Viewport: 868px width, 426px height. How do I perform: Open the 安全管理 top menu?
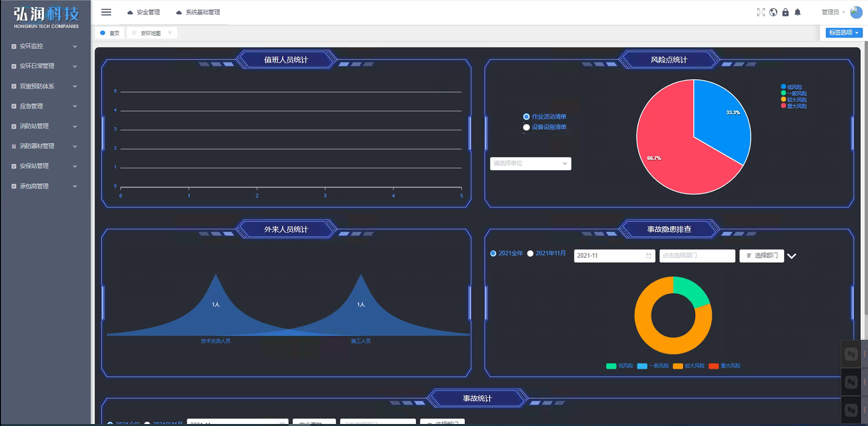pyautogui.click(x=144, y=12)
